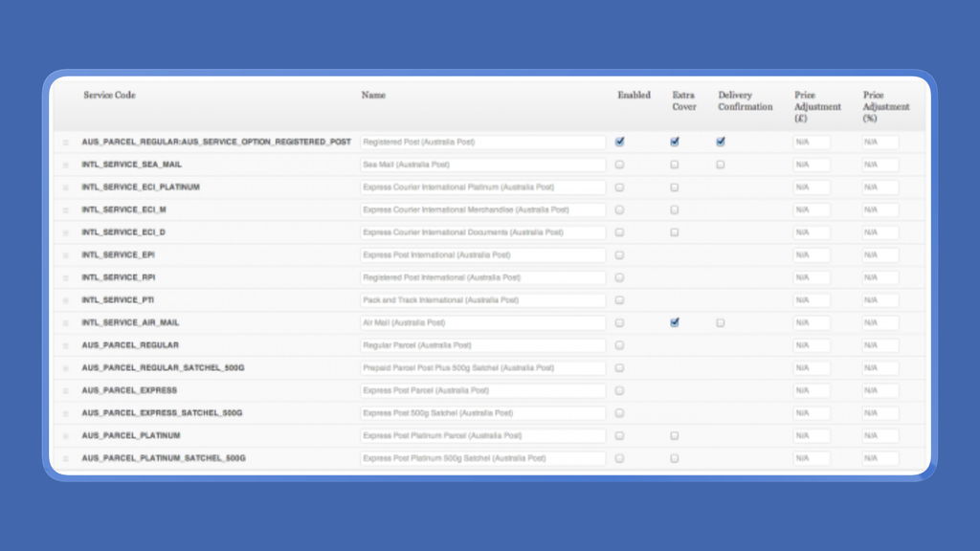Image resolution: width=980 pixels, height=551 pixels.
Task: Enable Extra Cover for Express Post Platinum Parcel
Action: (675, 435)
